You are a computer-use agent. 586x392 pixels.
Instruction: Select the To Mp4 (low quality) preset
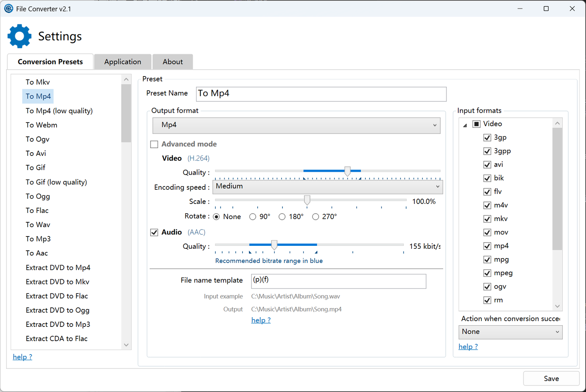[59, 111]
